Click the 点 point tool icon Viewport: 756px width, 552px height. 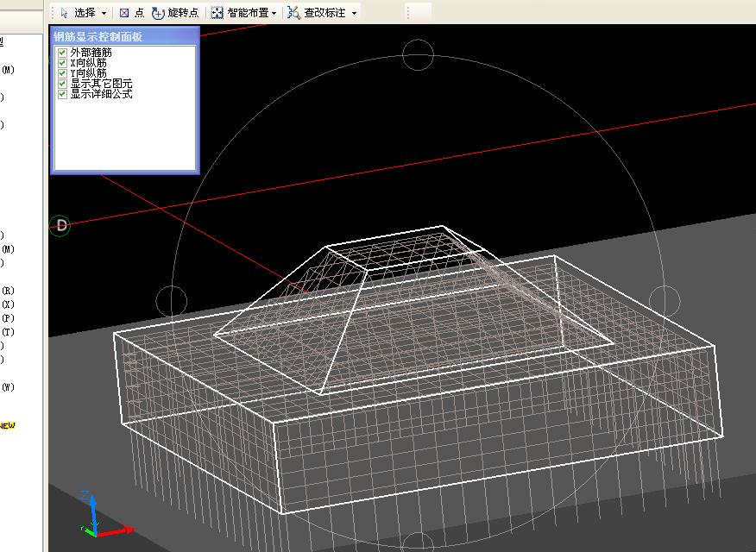pos(124,13)
